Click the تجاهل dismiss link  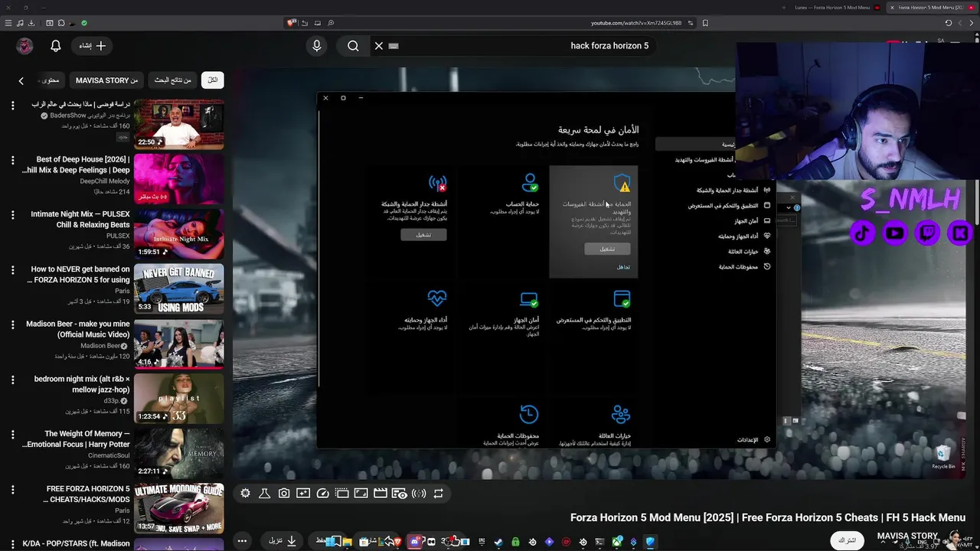[623, 267]
